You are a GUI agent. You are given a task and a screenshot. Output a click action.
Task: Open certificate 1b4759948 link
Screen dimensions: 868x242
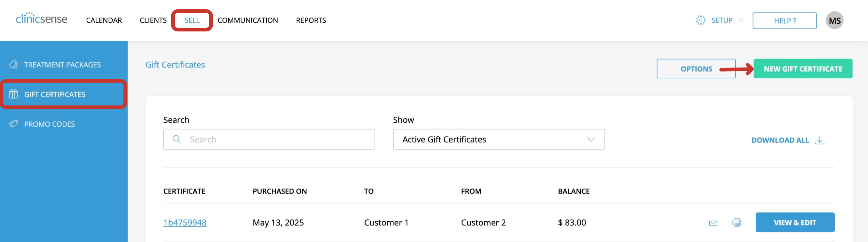[x=185, y=223]
